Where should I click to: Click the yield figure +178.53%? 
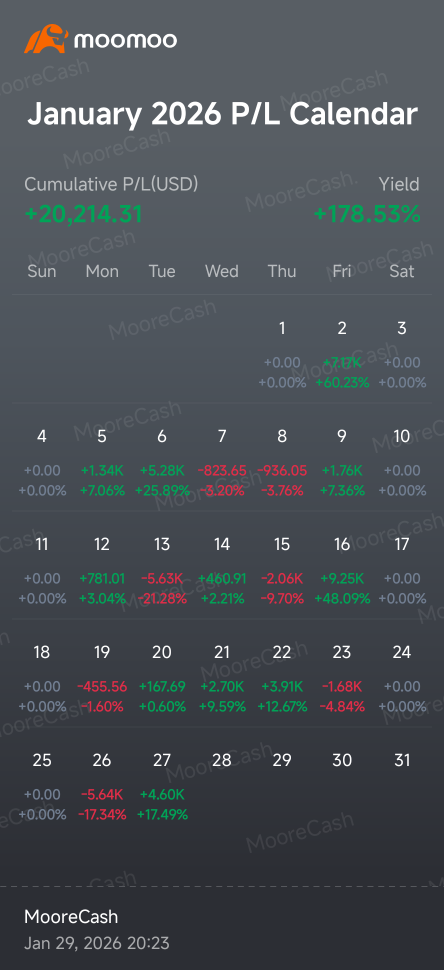pyautogui.click(x=367, y=214)
